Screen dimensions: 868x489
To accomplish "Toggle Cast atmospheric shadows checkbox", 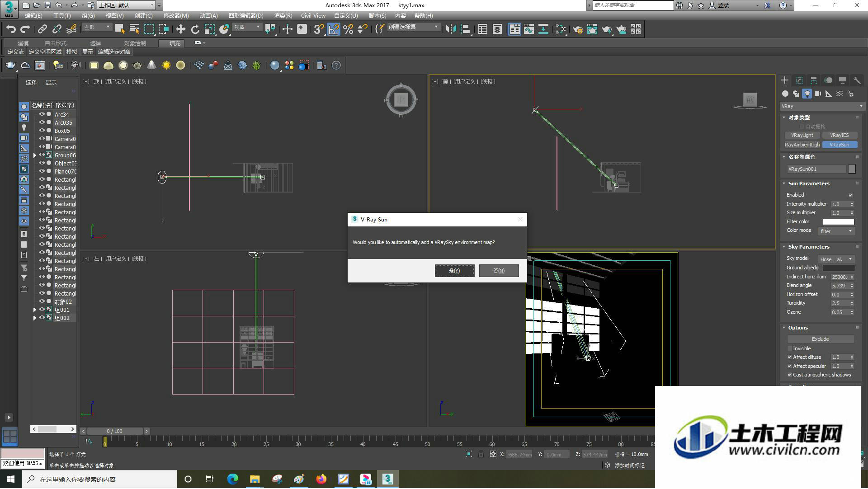I will [790, 375].
